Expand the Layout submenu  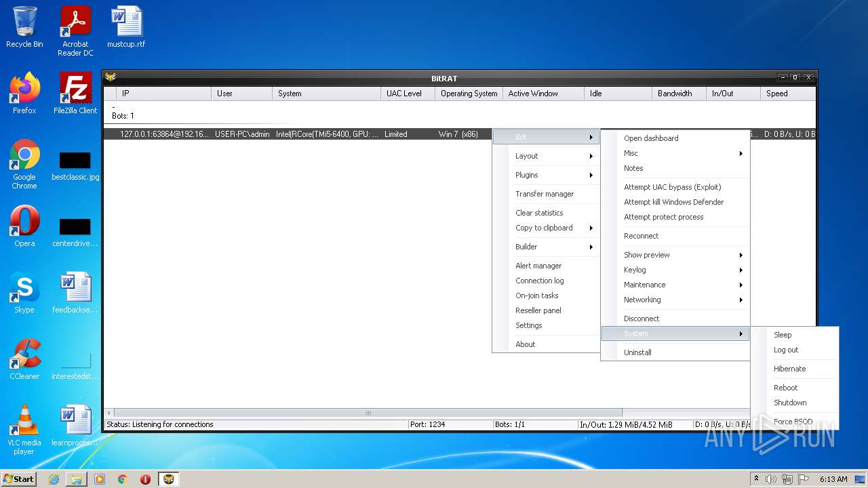pos(546,156)
